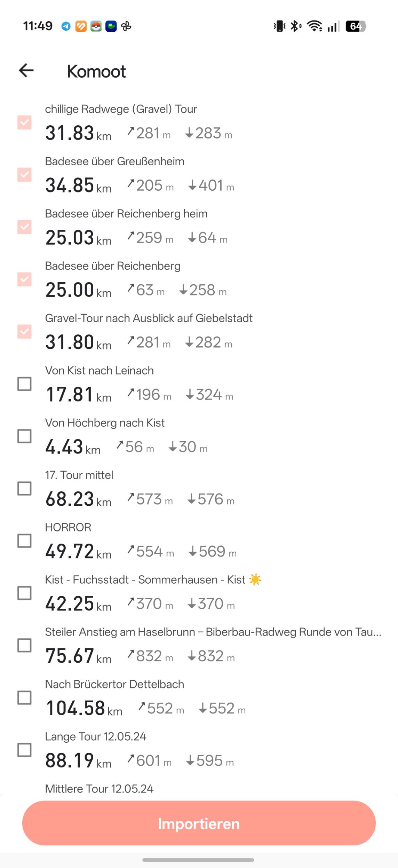
Task: Uncheck Gravel-Tour nach Ausblick auf Giebelstadt
Action: [24, 332]
